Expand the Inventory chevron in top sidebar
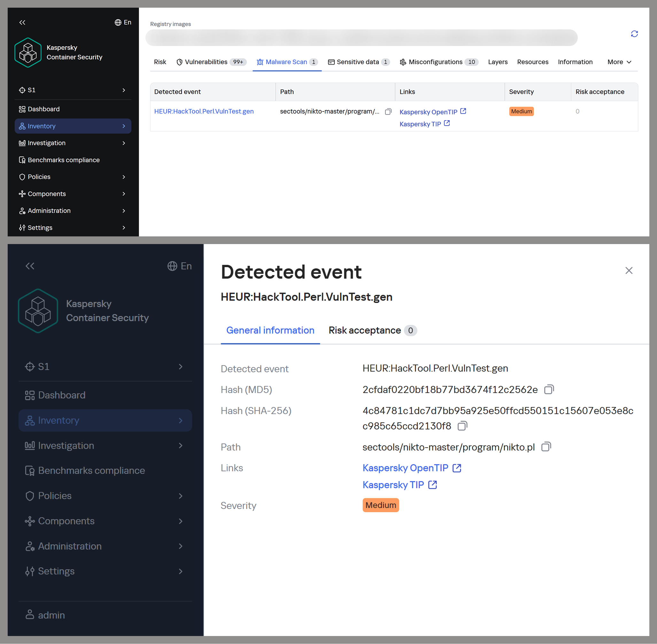 [x=124, y=126]
